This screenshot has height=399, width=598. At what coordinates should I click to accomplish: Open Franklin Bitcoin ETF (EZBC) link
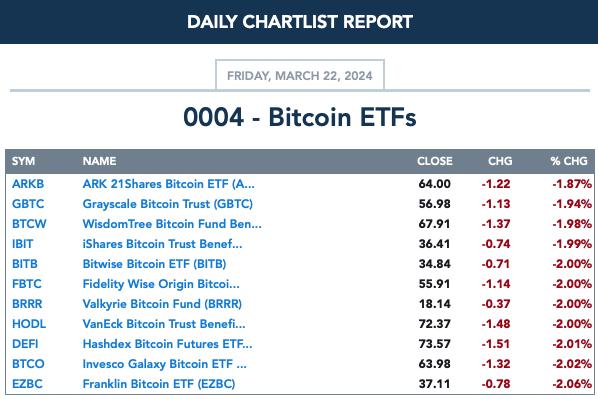pos(159,384)
